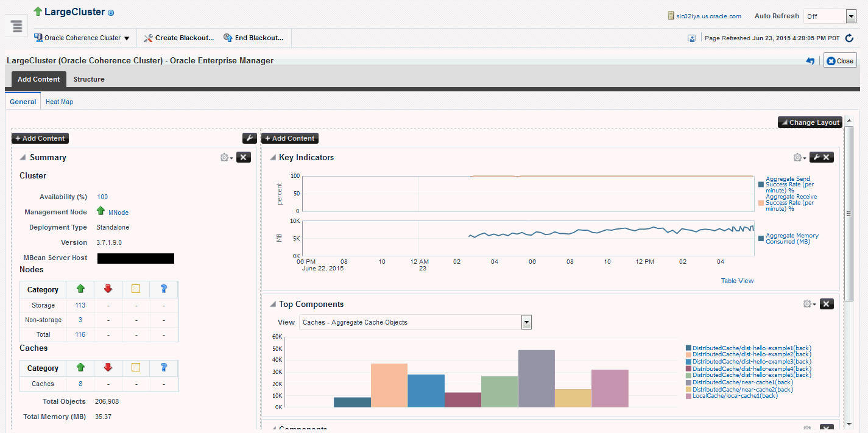Collapse the Summary panel using its disclosure triangle
The height and width of the screenshot is (433, 868).
coord(22,157)
